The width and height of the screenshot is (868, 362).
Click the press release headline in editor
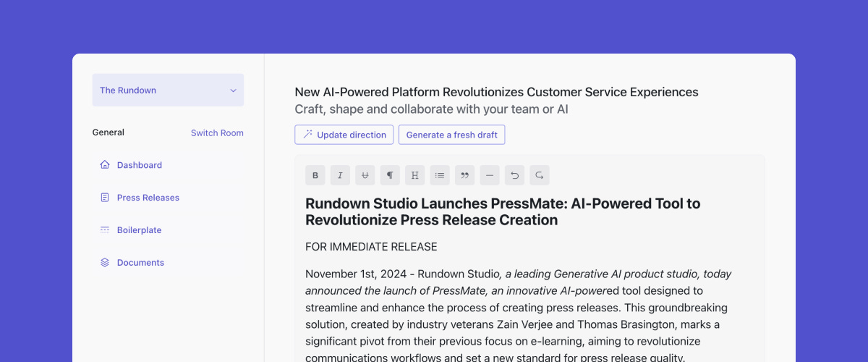pyautogui.click(x=503, y=211)
